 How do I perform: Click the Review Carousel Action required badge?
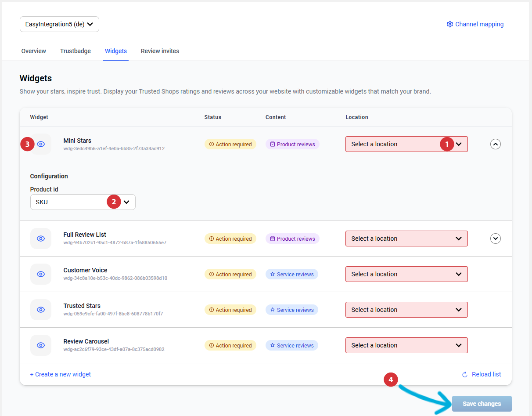[230, 345]
